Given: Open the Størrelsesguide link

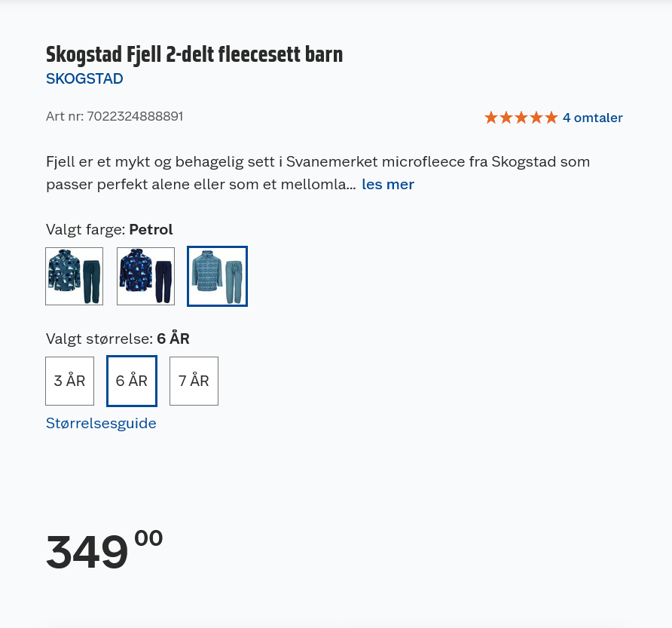Looking at the screenshot, I should (101, 423).
